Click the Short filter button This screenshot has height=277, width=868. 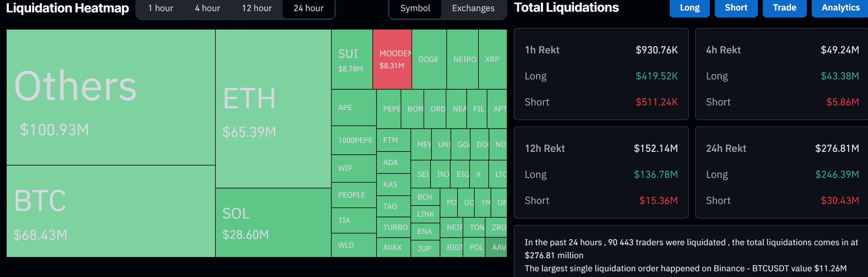[736, 7]
